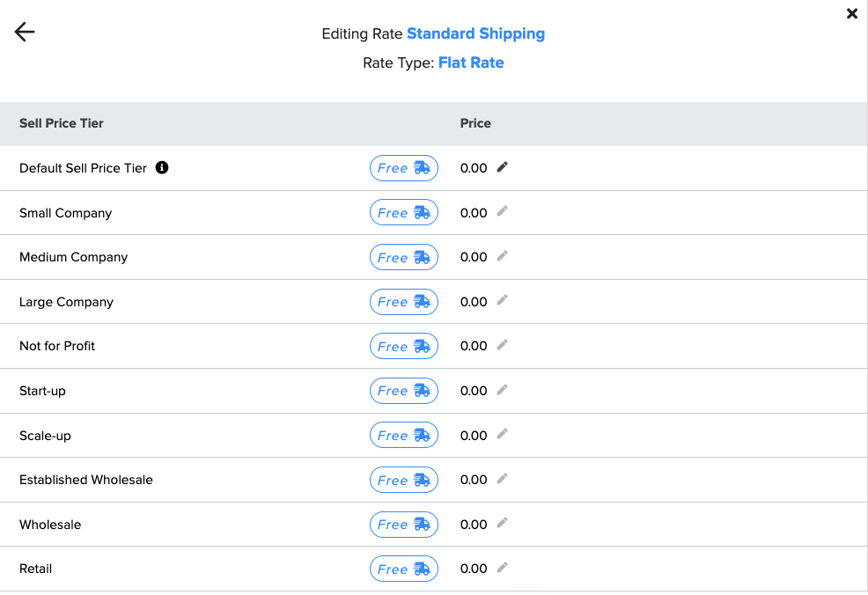This screenshot has height=595, width=868.
Task: Click the Sell Price Tier column header
Action: [x=62, y=123]
